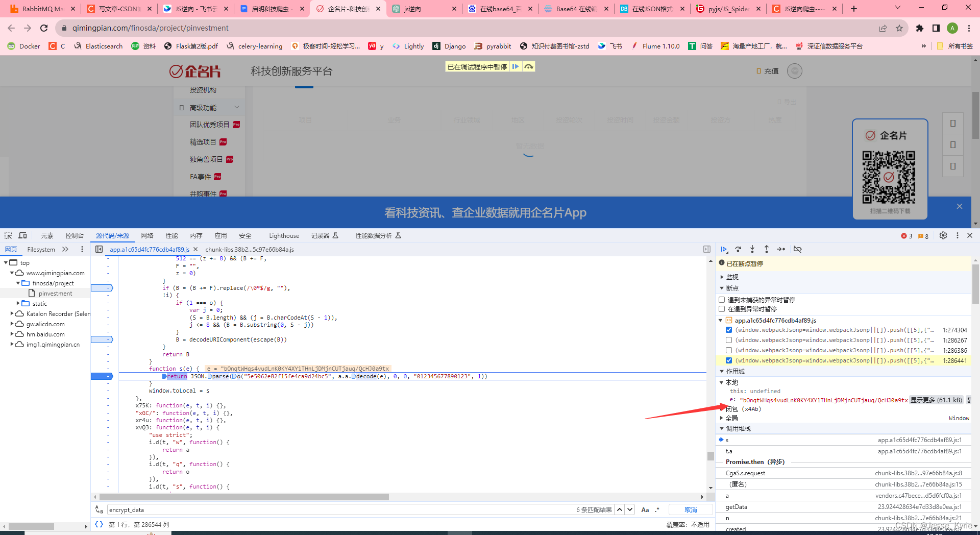Go to next search match
The image size is (980, 535).
(630, 509)
